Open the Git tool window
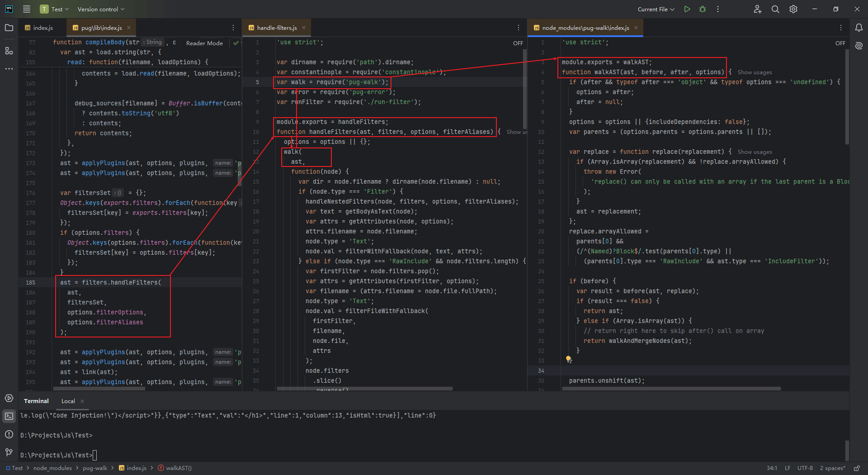Screen dimensions: 868x475 pos(9,452)
